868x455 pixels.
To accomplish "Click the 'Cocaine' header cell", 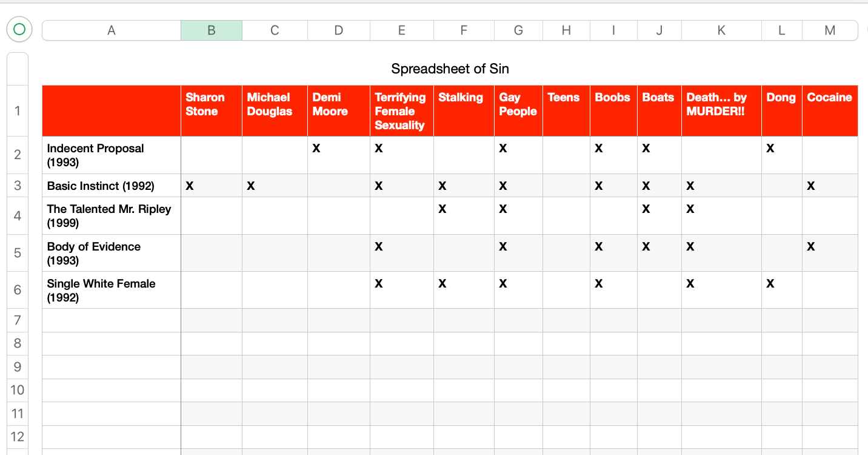I will pyautogui.click(x=830, y=110).
